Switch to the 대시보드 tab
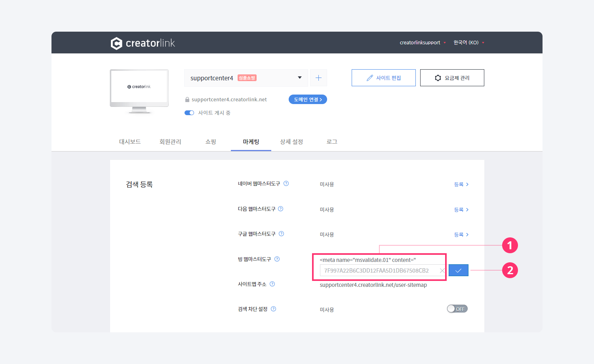Viewport: 594px width, 364px height. (130, 142)
